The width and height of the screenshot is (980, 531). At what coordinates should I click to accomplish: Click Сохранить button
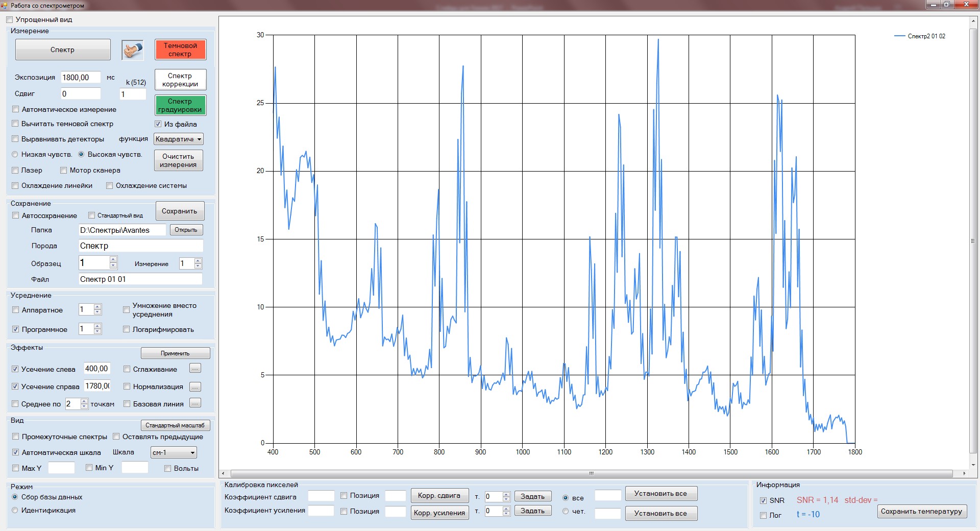179,211
